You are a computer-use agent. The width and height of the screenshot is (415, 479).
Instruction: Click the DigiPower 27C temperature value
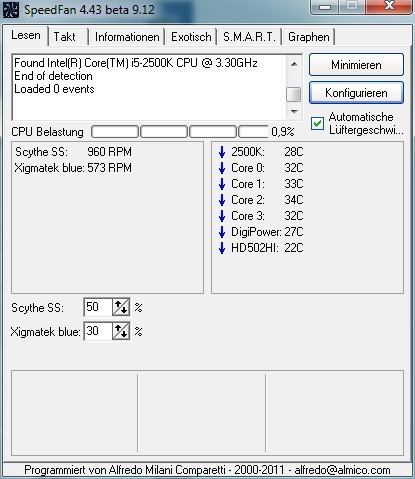294,232
